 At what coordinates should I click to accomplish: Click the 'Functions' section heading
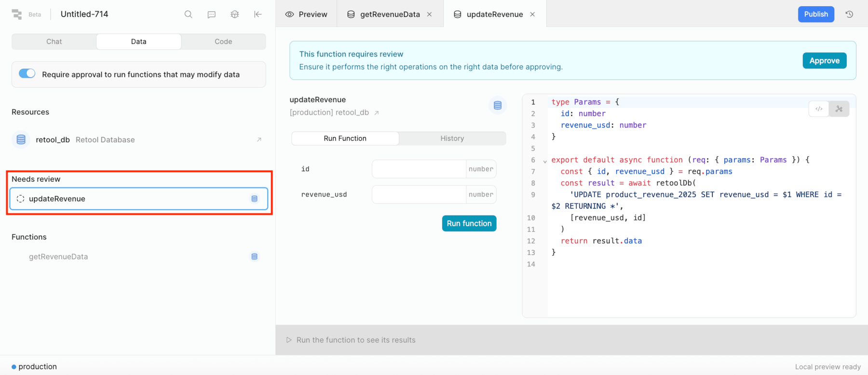(x=29, y=237)
